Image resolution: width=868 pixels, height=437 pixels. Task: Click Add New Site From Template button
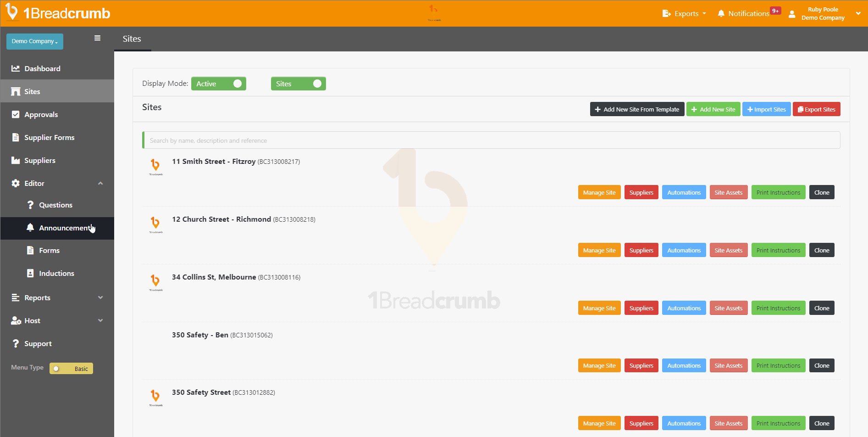click(637, 109)
